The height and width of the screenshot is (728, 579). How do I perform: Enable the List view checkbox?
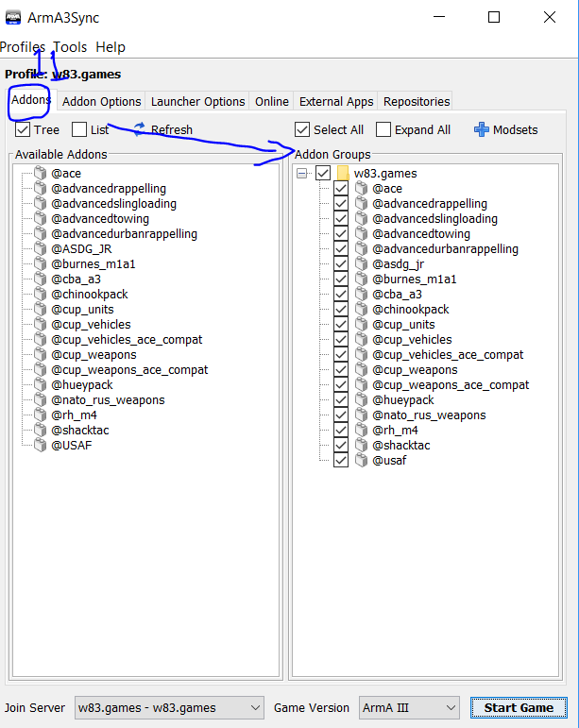click(79, 129)
